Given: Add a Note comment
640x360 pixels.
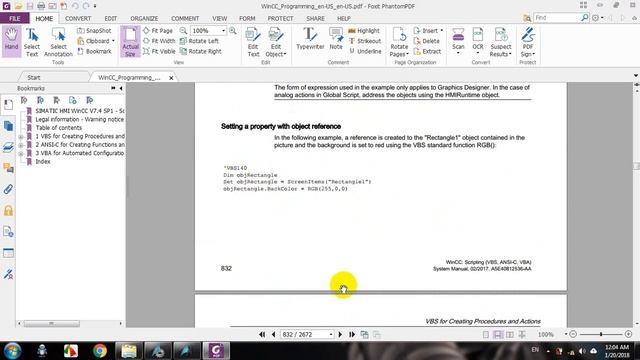Looking at the screenshot, I should (336, 39).
